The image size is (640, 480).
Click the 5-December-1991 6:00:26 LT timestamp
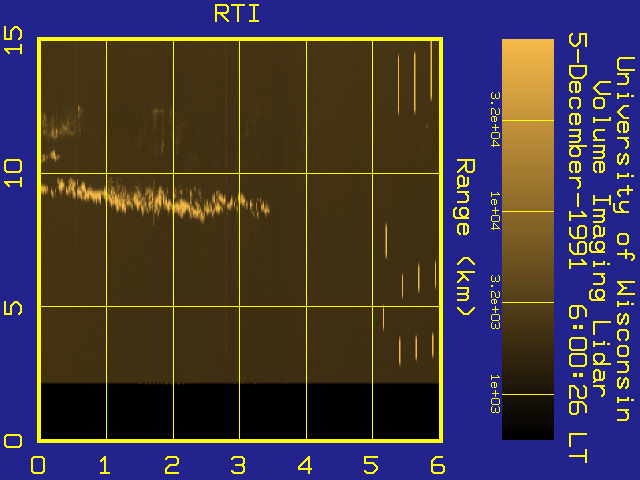tap(578, 248)
